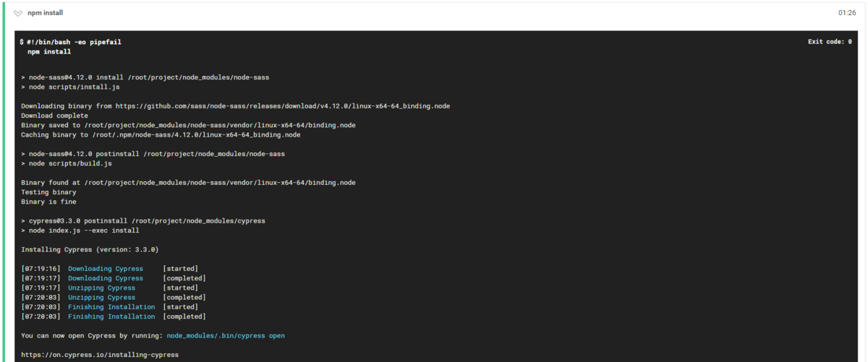Click the Download complete line
The width and height of the screenshot is (868, 362).
54,116
